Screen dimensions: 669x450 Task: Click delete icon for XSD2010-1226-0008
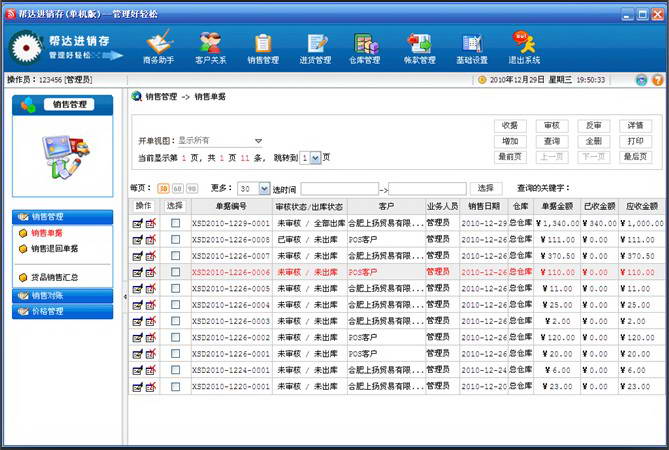point(151,239)
